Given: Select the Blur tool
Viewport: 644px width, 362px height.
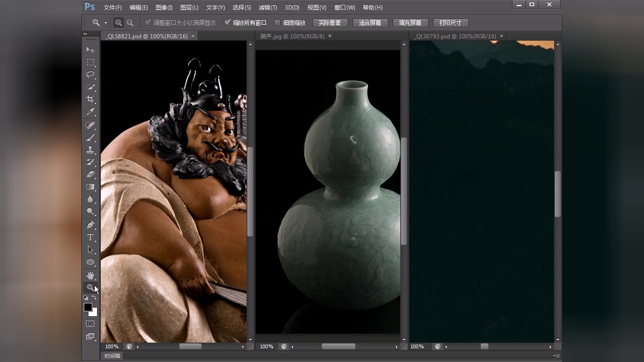Looking at the screenshot, I should point(90,199).
